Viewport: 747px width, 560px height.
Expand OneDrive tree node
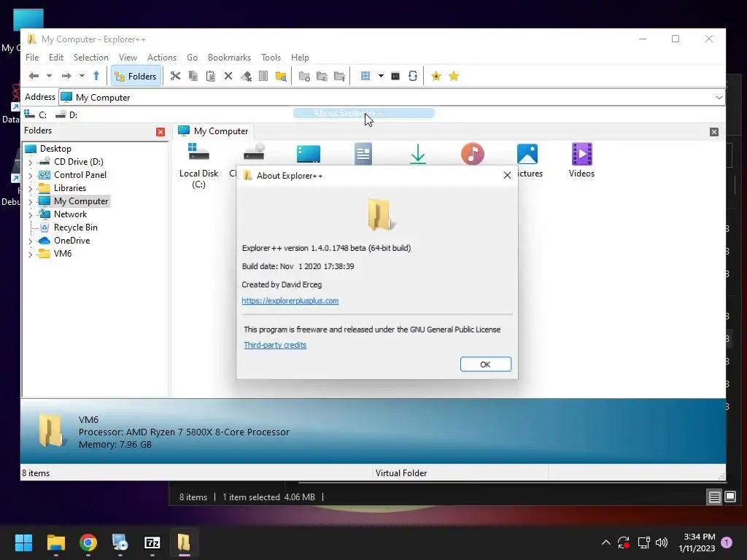31,241
